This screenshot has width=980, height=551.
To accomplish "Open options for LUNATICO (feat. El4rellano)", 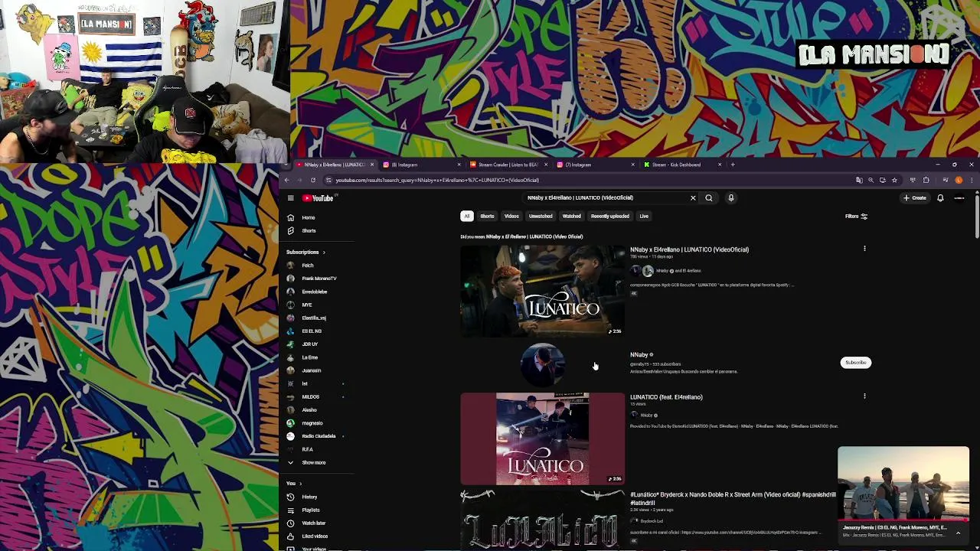I will pos(864,396).
